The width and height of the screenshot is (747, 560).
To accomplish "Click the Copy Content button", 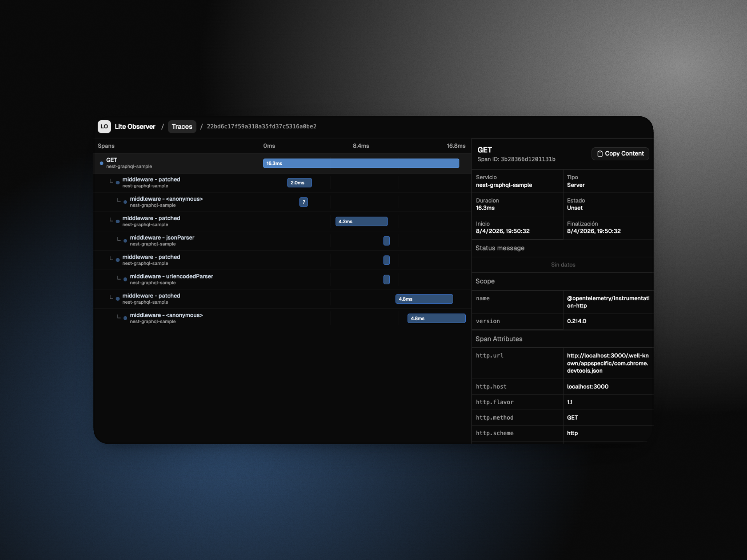I will pos(620,154).
